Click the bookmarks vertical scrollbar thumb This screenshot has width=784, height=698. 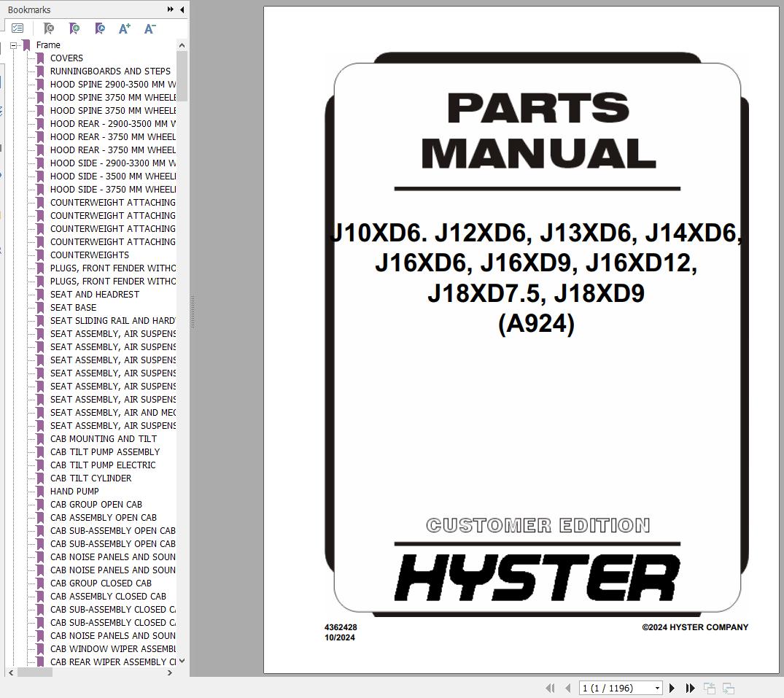point(182,76)
